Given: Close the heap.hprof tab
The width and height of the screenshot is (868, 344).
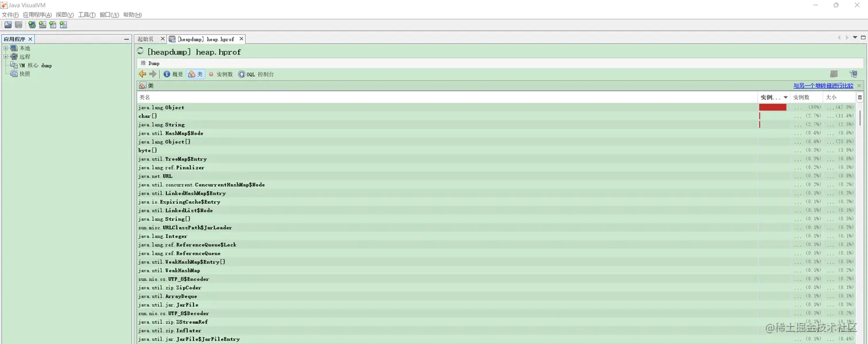Looking at the screenshot, I should [241, 39].
